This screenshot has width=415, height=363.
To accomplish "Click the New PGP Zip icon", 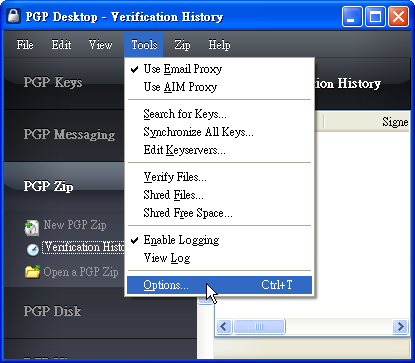I will pos(32,227).
